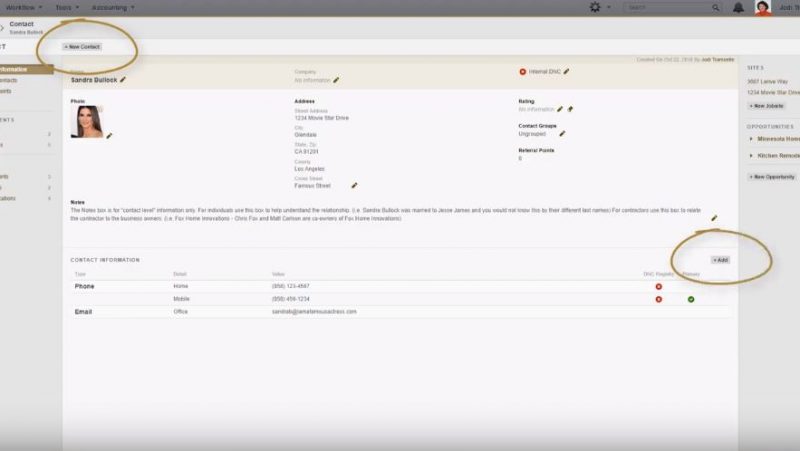Toggle DNC Registry status for Home phone
800x451 pixels.
coord(659,287)
